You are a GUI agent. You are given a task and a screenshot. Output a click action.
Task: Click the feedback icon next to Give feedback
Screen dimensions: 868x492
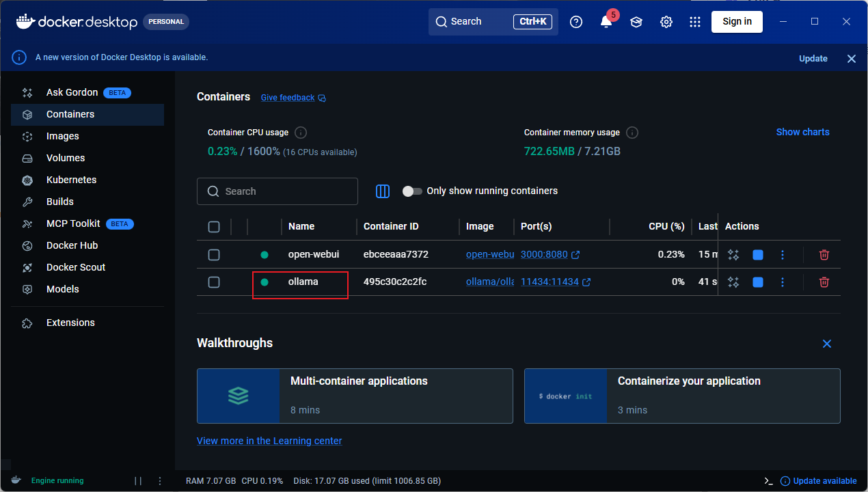tap(322, 98)
